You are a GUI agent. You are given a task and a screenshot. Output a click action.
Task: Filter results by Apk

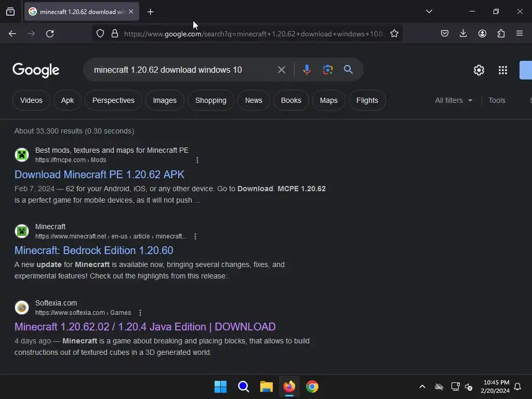coord(68,100)
